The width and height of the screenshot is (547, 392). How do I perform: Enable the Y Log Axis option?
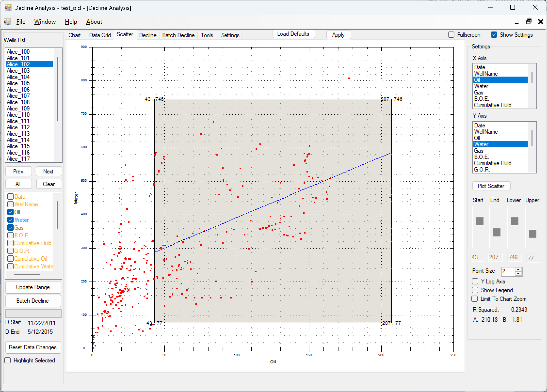[x=475, y=281]
